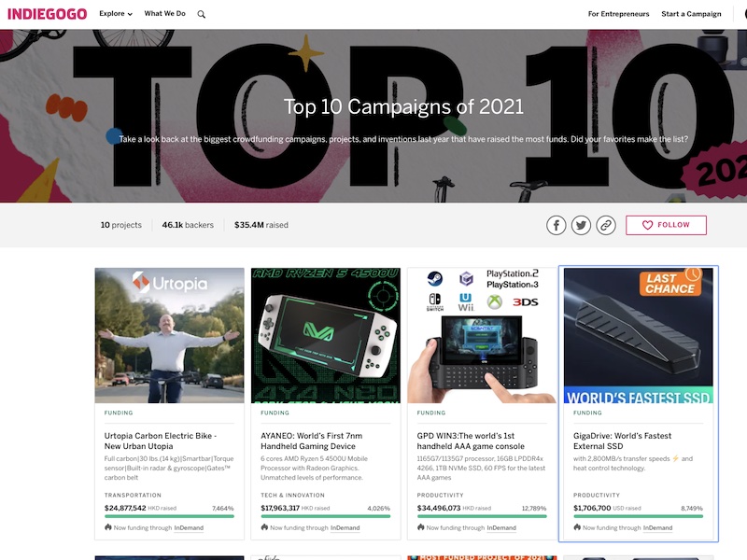This screenshot has width=747, height=560.
Task: Click the $24,877,542 raised amount
Action: click(x=125, y=508)
